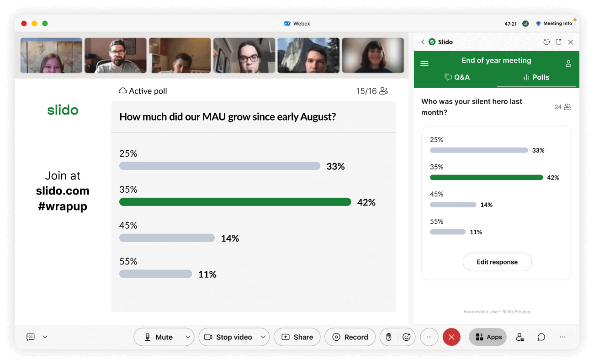The height and width of the screenshot is (364, 594).
Task: Open the Slido Privacy link
Action: pos(516,312)
